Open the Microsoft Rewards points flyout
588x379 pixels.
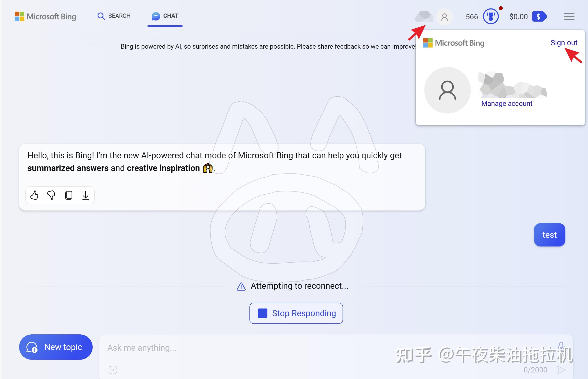[x=490, y=16]
